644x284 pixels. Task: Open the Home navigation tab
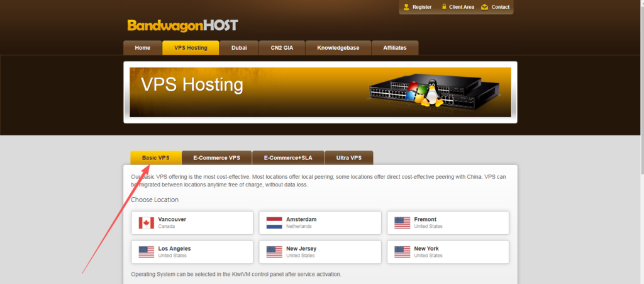pyautogui.click(x=143, y=48)
